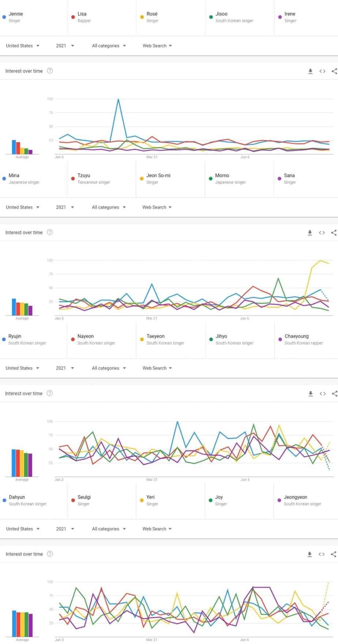Click the blue color dot beside Jennie
The height and width of the screenshot is (644, 338).
click(4, 17)
